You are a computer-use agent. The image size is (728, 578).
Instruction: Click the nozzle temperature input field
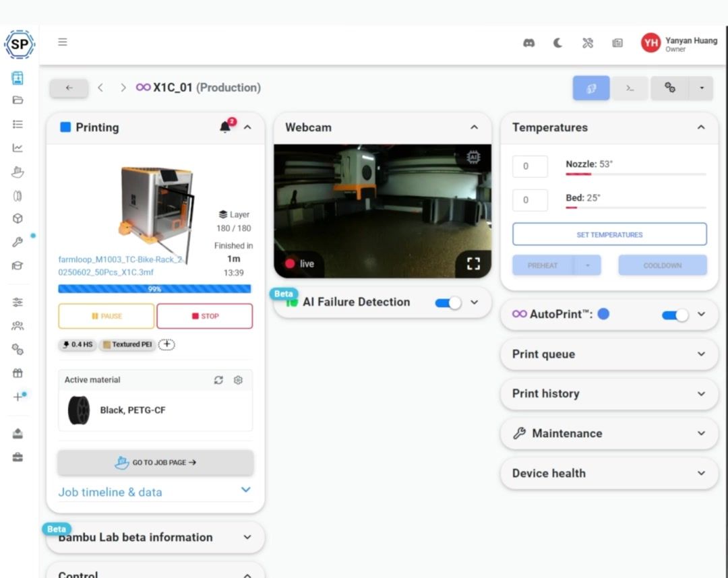[x=530, y=166]
